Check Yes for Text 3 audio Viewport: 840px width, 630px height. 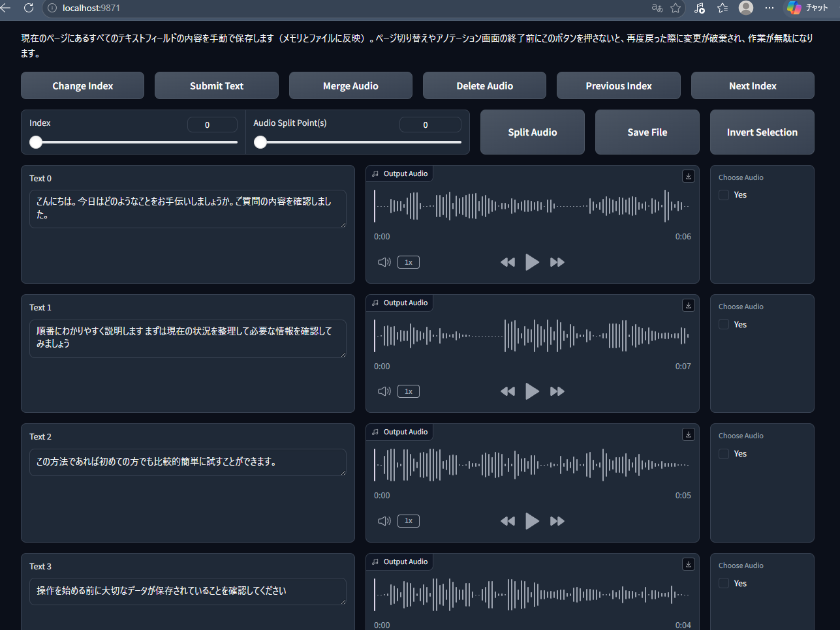pos(724,583)
